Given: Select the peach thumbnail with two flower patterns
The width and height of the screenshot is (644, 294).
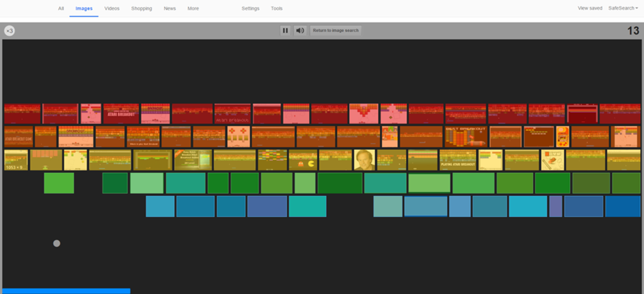Looking at the screenshot, I should (239, 136).
